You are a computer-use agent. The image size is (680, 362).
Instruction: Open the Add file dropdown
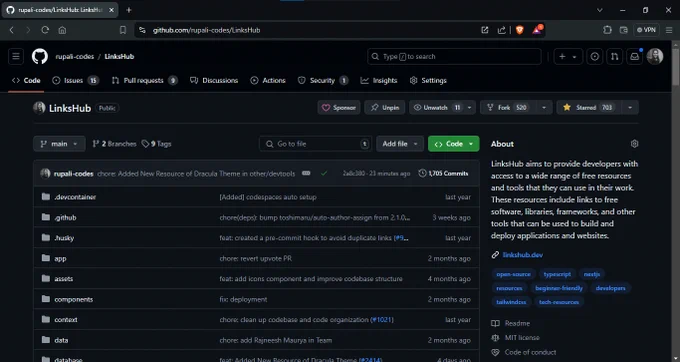400,144
